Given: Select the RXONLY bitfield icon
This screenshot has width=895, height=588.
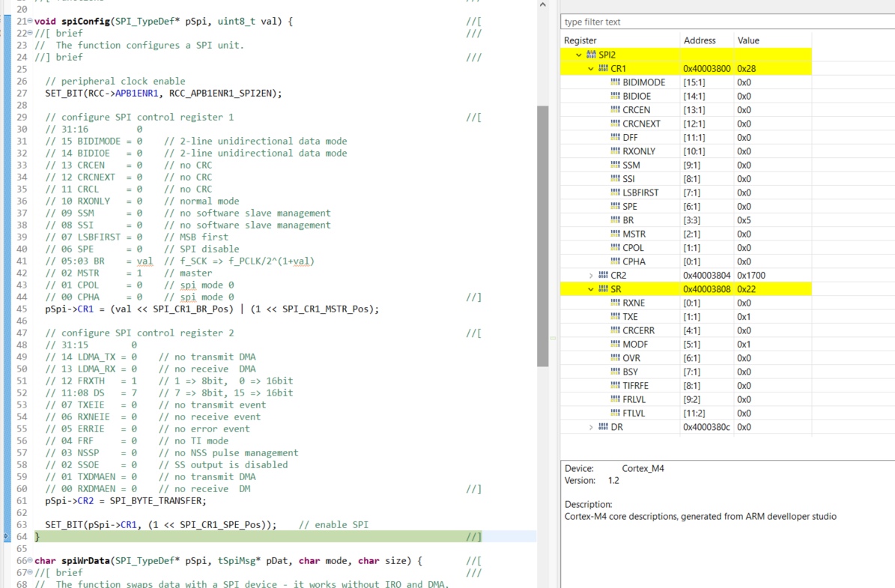Looking at the screenshot, I should coord(615,151).
